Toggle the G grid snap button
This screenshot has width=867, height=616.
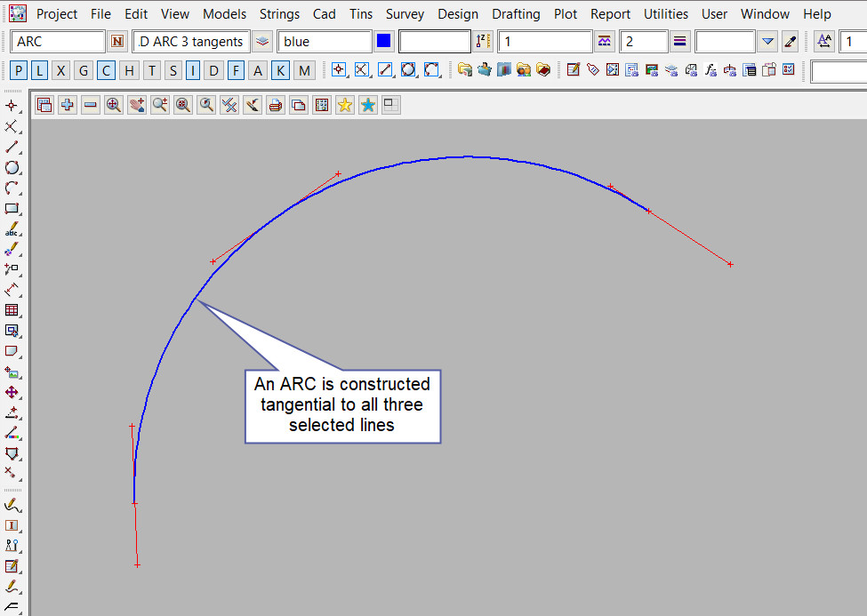coord(84,71)
